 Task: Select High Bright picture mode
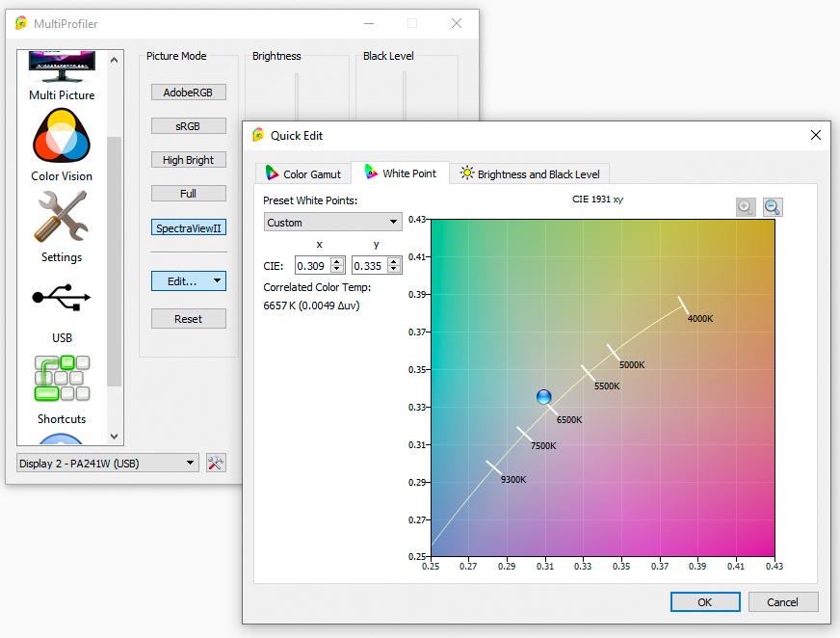189,160
